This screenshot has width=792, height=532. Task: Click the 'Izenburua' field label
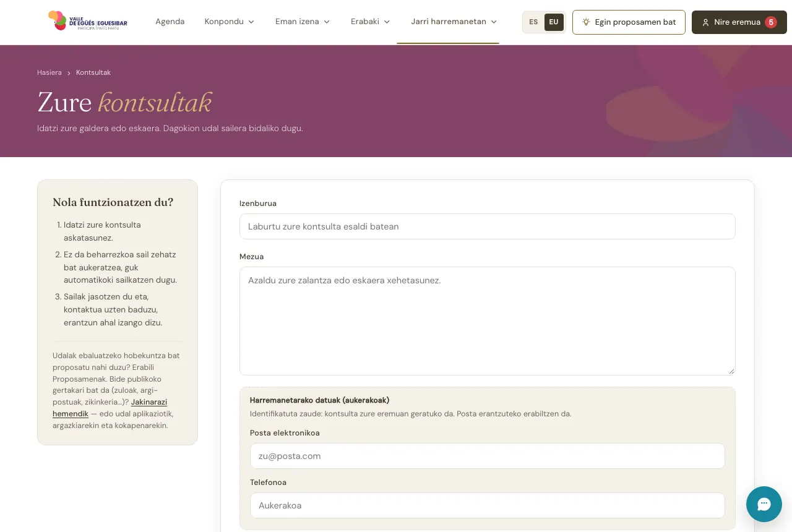coord(258,204)
